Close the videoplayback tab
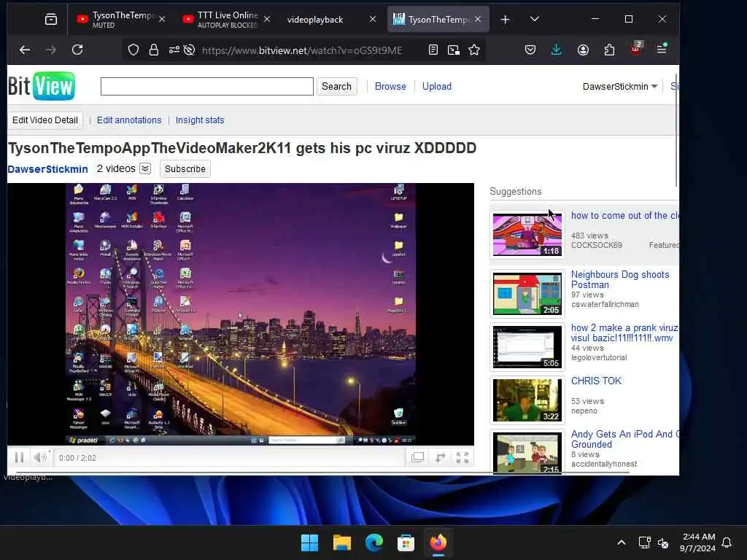 pyautogui.click(x=373, y=19)
